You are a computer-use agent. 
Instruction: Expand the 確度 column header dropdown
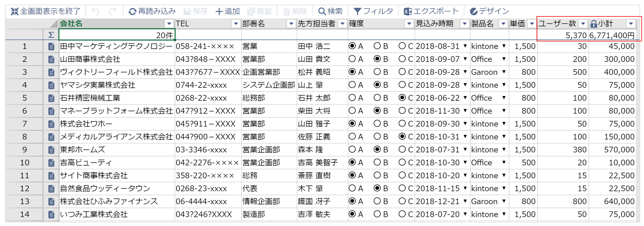click(409, 24)
